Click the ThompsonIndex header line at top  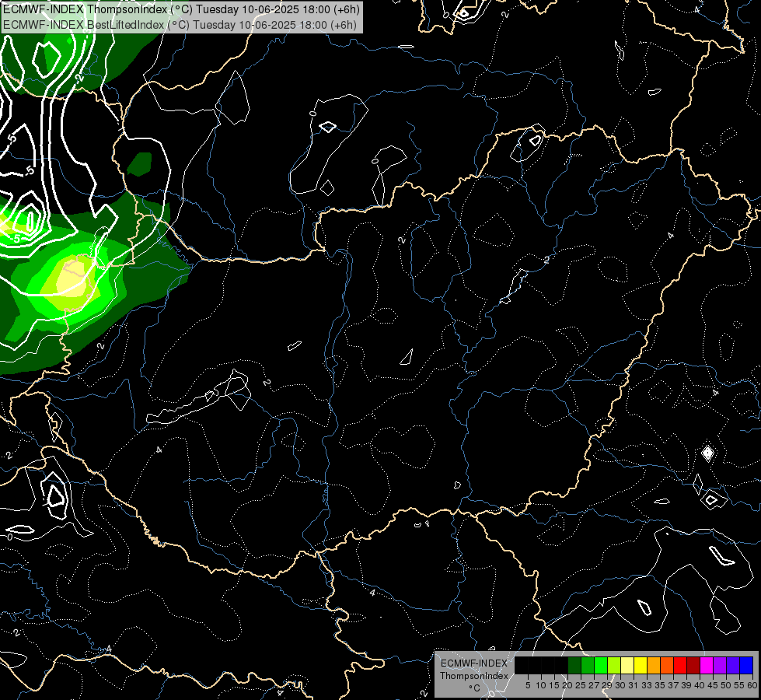(182, 9)
